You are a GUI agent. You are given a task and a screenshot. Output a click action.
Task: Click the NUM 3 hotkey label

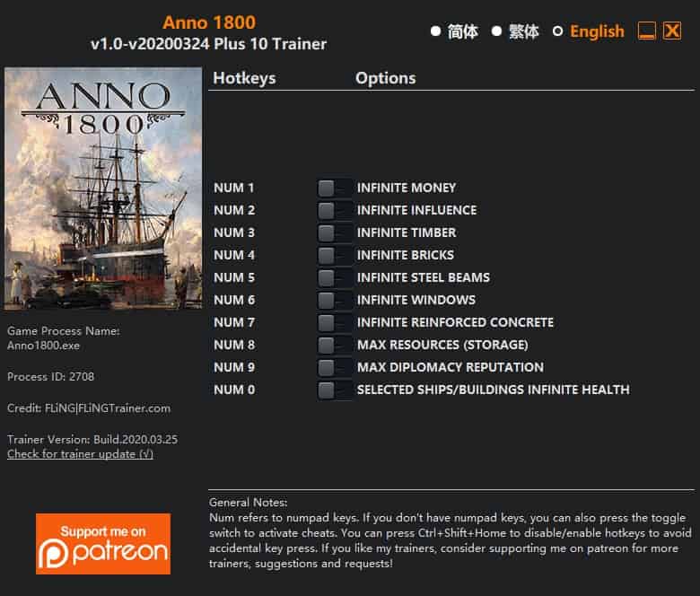234,232
